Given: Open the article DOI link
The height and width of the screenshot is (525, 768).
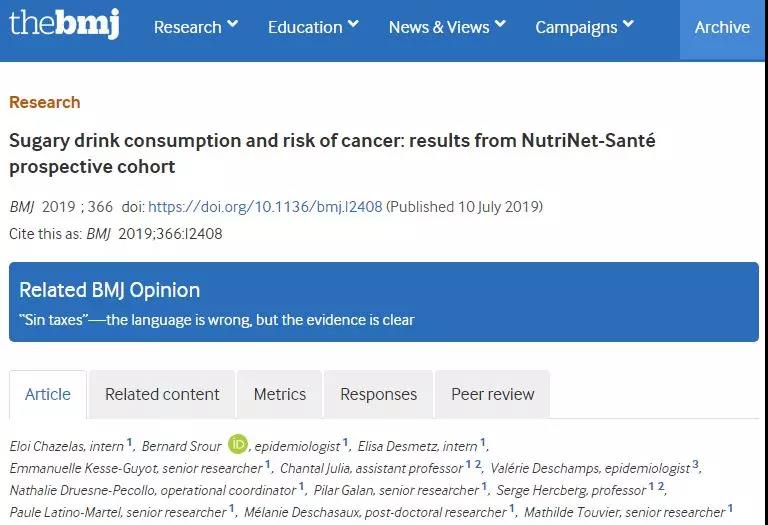Looking at the screenshot, I should click(x=265, y=207).
